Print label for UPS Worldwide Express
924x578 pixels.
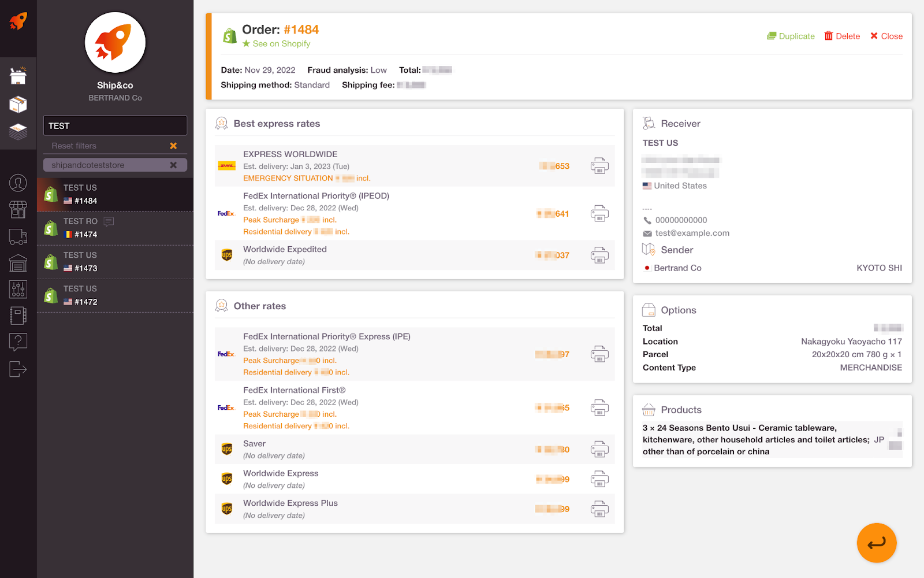599,479
